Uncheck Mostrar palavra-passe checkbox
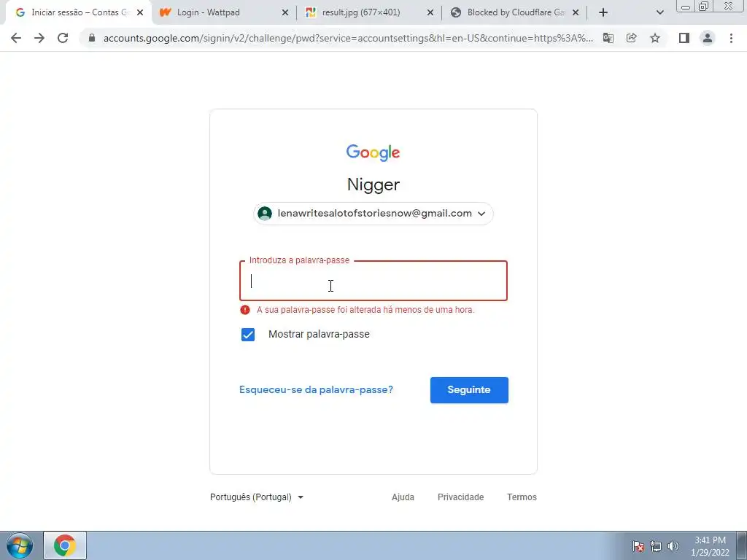 (248, 335)
